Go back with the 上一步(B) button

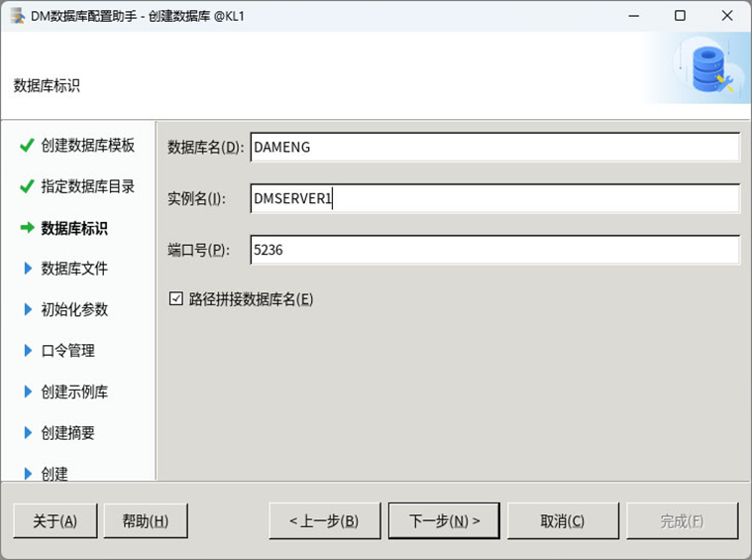coord(325,521)
